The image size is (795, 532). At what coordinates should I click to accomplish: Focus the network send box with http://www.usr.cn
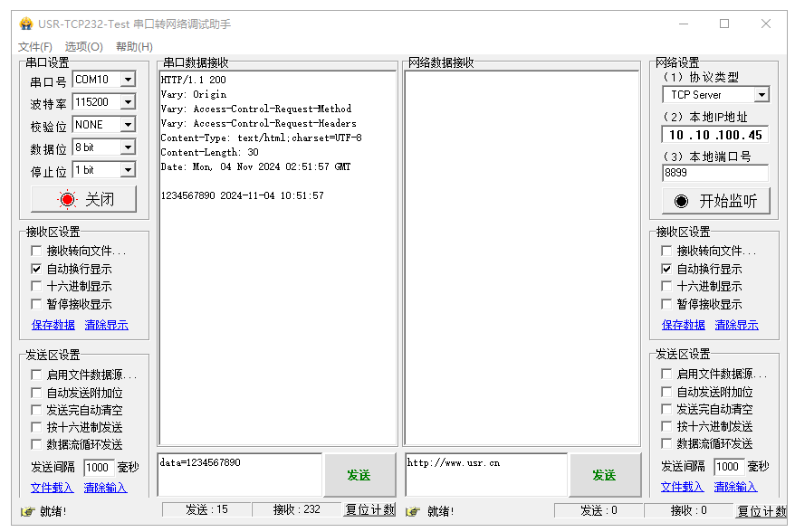(485, 475)
